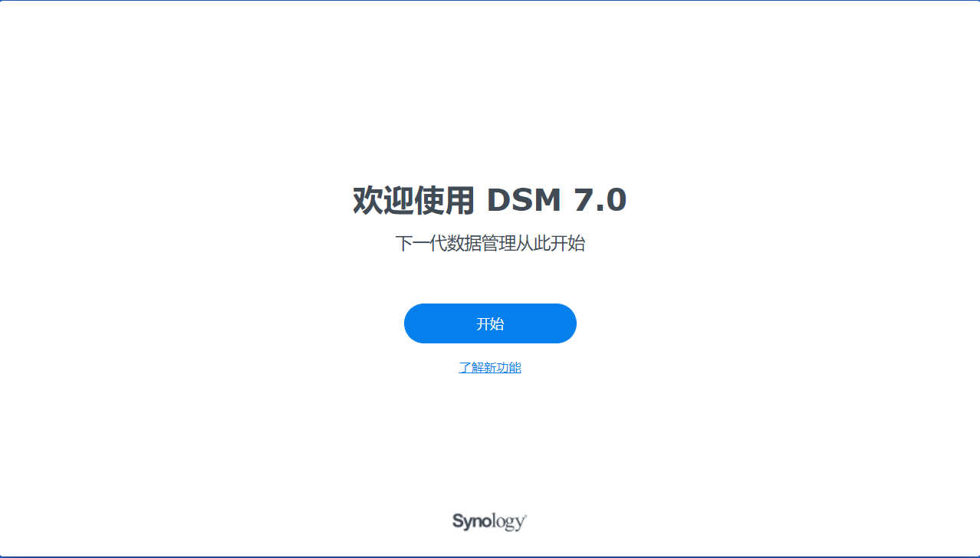Image resolution: width=980 pixels, height=558 pixels.
Task: Click the right rounded edge of the 开始 button
Action: pos(567,323)
